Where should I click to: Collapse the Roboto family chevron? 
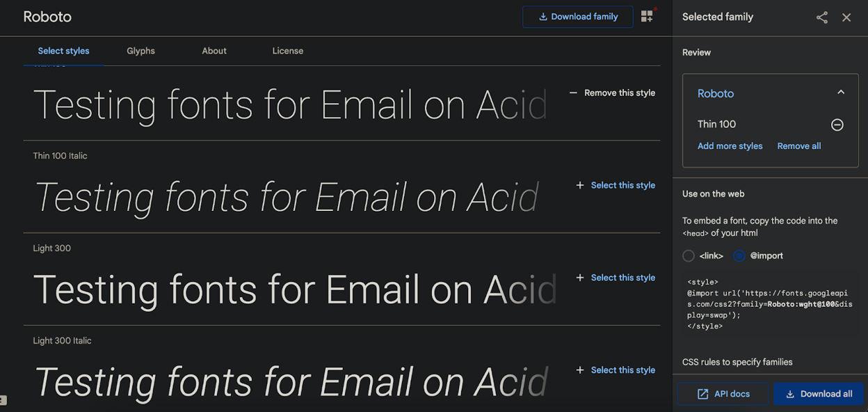[x=840, y=93]
